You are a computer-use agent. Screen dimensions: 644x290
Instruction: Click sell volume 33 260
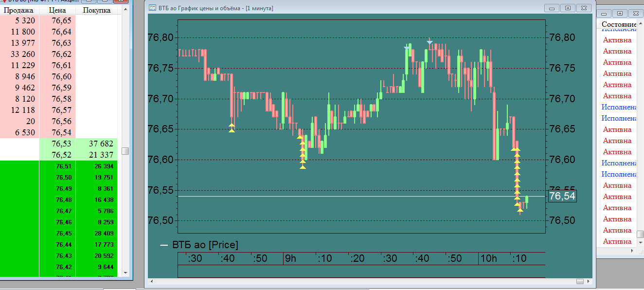[x=23, y=54]
